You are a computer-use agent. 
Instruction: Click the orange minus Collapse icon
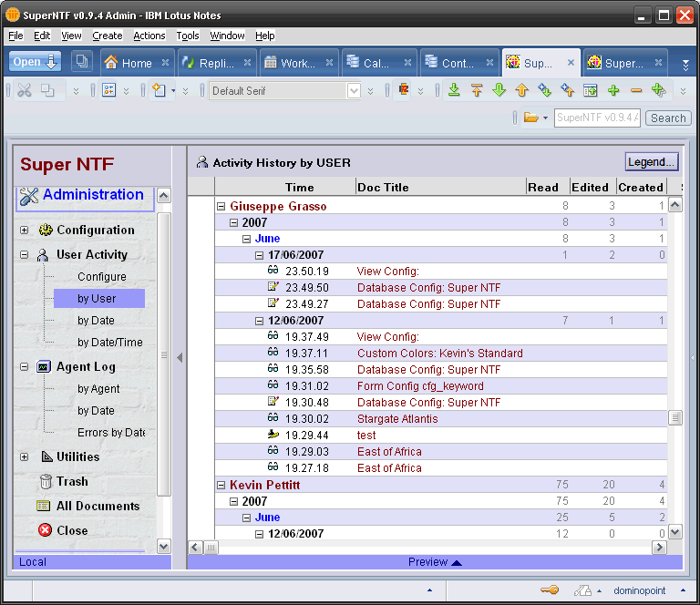pos(636,90)
